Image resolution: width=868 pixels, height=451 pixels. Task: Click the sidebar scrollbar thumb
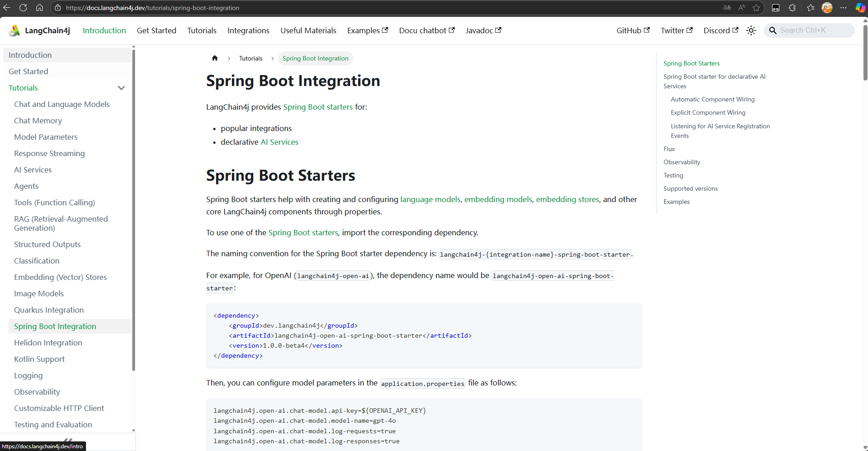coord(134,209)
